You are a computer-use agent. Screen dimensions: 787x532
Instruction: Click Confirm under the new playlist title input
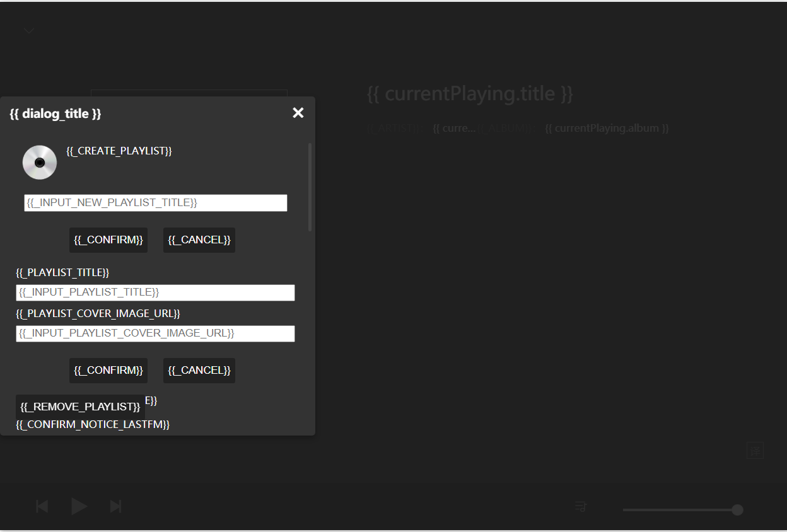108,240
